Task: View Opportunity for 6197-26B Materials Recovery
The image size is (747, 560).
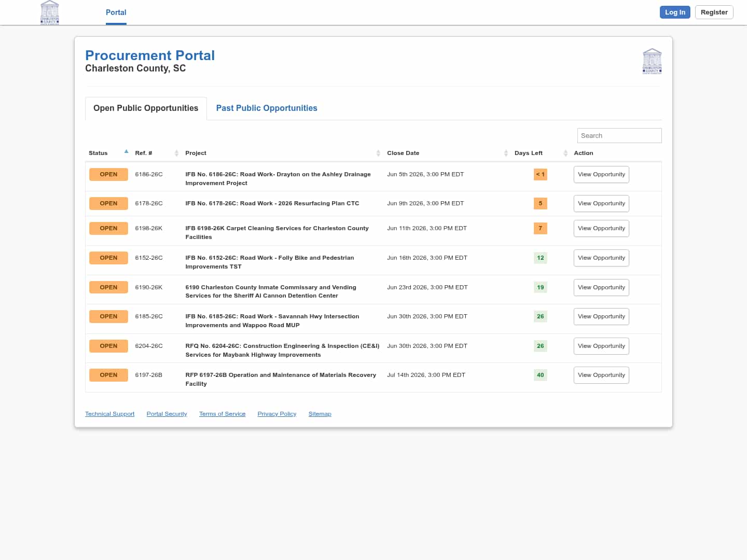Action: 601,375
